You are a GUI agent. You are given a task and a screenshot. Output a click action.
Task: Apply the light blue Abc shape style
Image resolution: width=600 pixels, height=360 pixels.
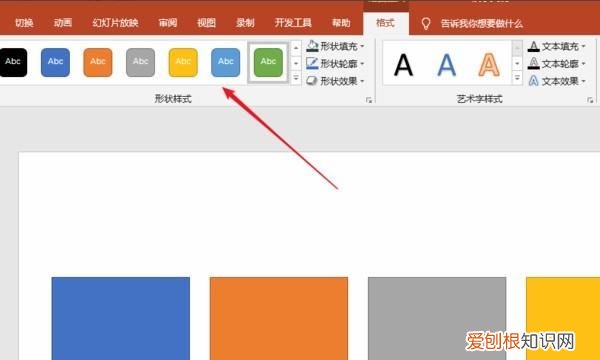point(226,62)
